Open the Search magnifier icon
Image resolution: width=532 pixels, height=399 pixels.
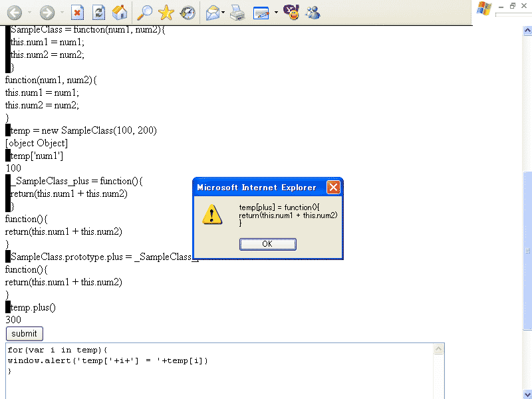tap(144, 13)
